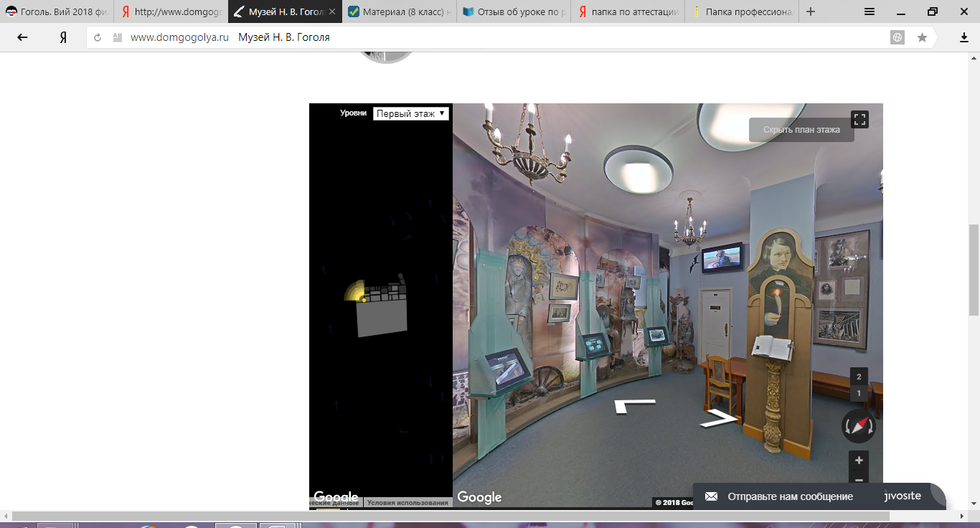Open the browser hamburger menu
980x528 pixels.
pyautogui.click(x=870, y=11)
